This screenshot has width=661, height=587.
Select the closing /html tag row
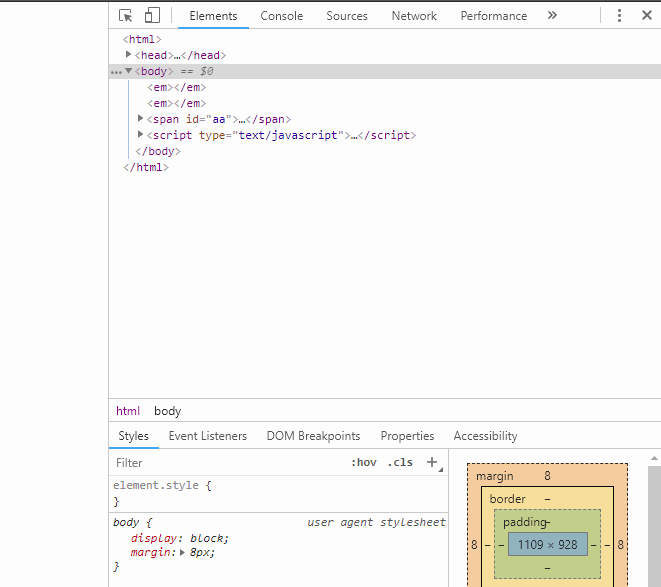click(x=146, y=167)
